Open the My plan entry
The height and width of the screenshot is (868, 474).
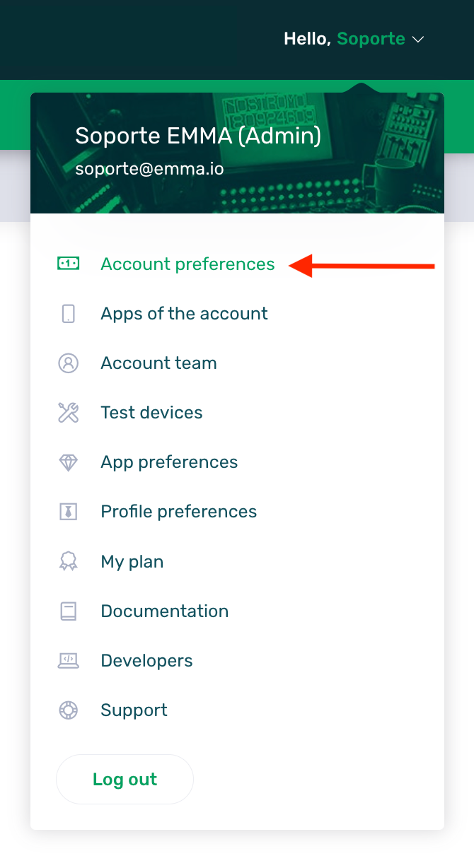[x=132, y=561]
